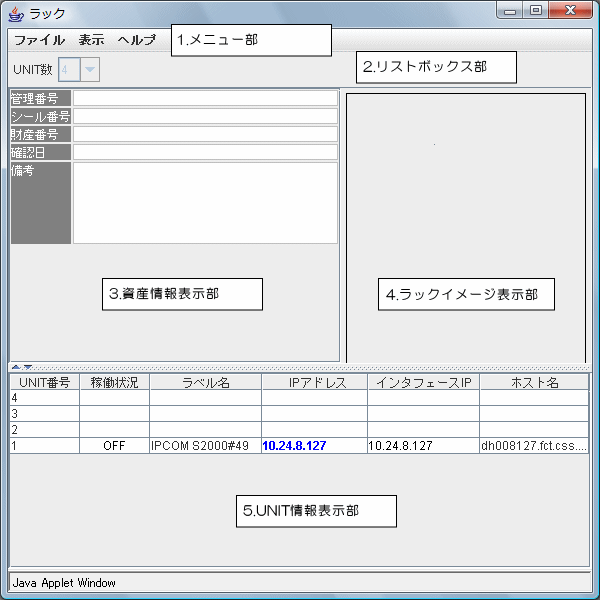
Task: Click the 管理番号 input field
Action: [205, 98]
